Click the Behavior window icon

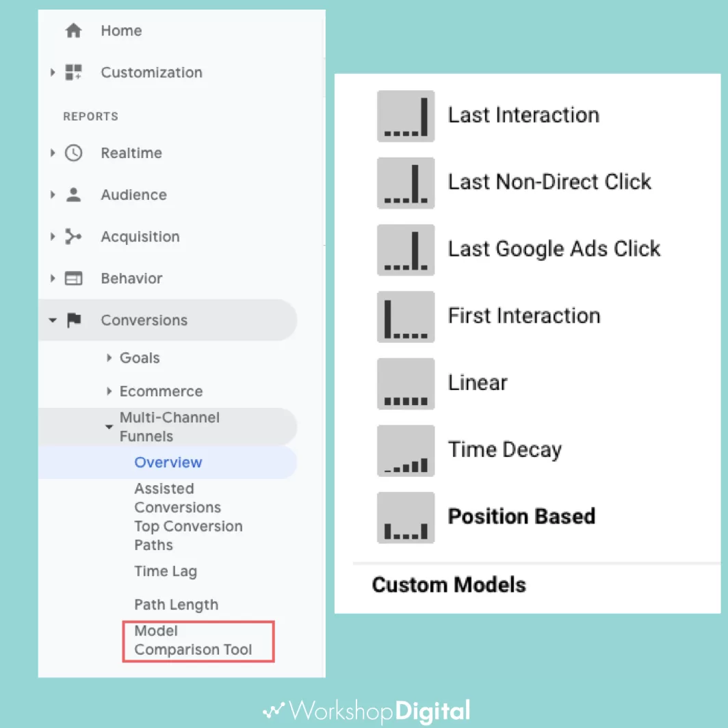(73, 278)
